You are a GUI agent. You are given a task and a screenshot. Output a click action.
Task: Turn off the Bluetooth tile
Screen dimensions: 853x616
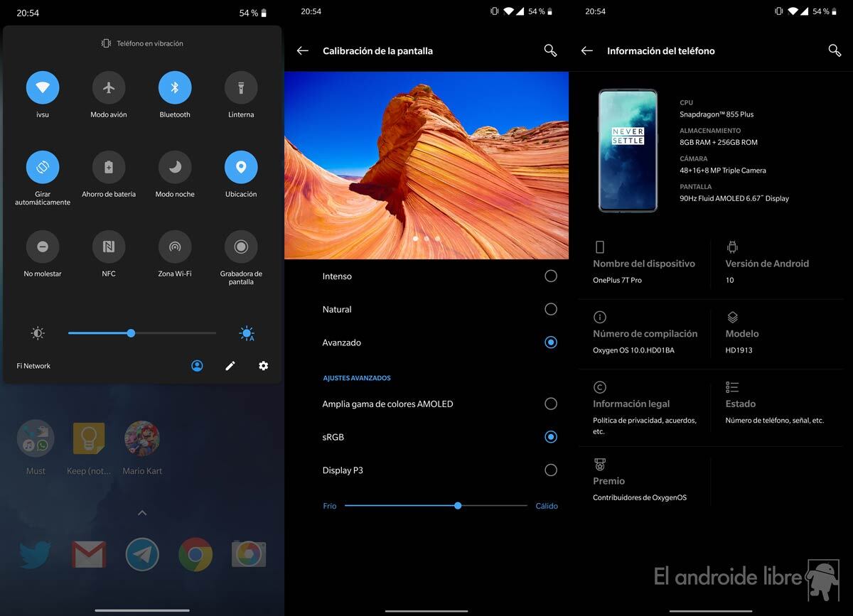point(175,87)
